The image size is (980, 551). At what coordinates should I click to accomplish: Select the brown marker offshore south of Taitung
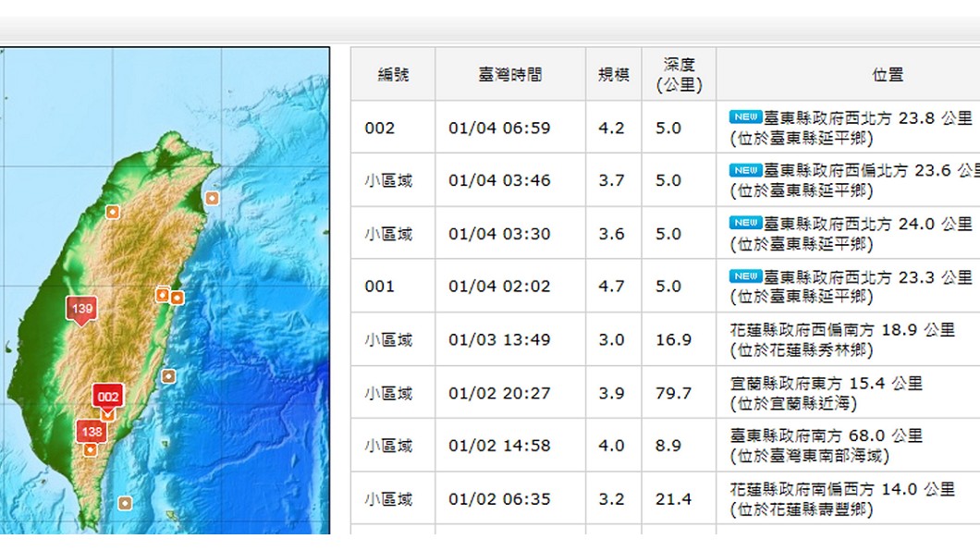[x=125, y=503]
